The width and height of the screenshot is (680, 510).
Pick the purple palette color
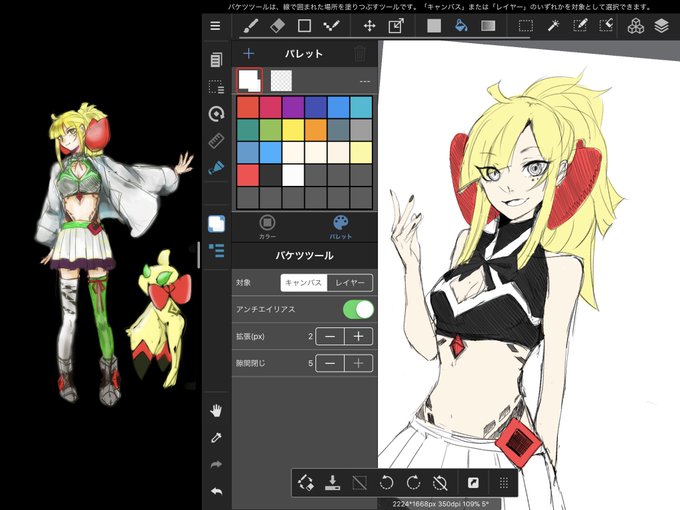(293, 108)
